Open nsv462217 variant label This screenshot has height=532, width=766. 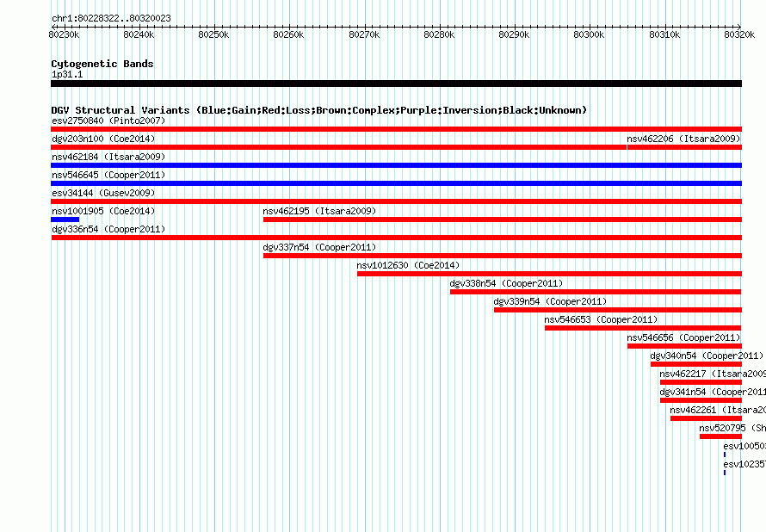(713, 374)
